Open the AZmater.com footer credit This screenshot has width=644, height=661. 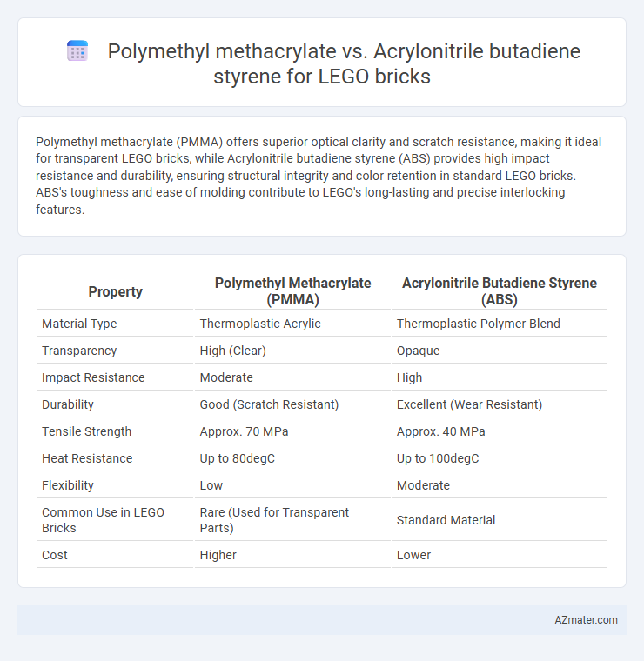click(x=586, y=619)
